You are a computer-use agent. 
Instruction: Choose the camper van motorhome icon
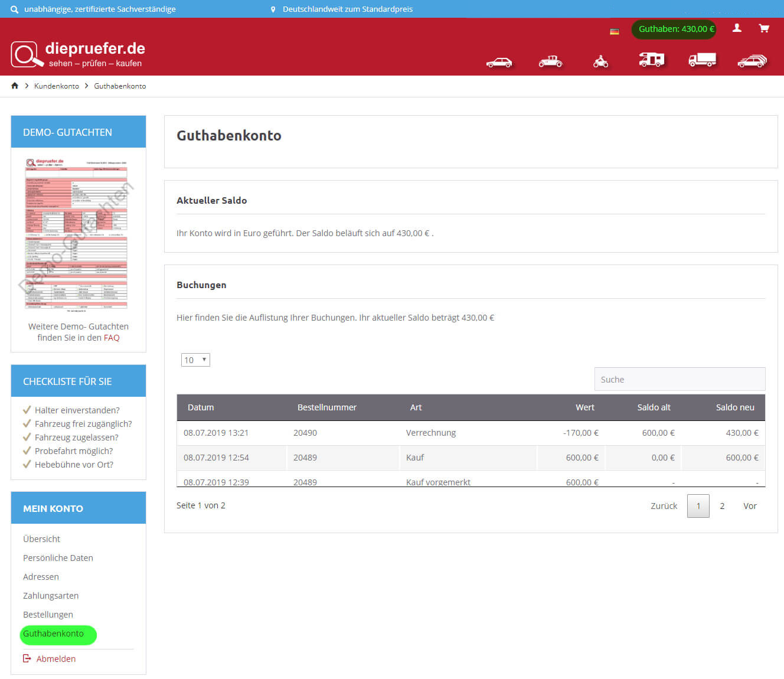click(651, 60)
